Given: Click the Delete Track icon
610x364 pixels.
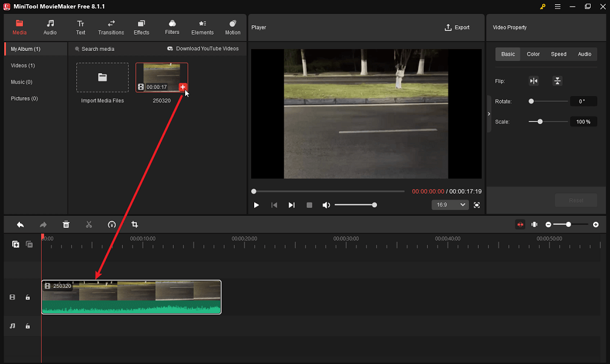Looking at the screenshot, I should 29,244.
